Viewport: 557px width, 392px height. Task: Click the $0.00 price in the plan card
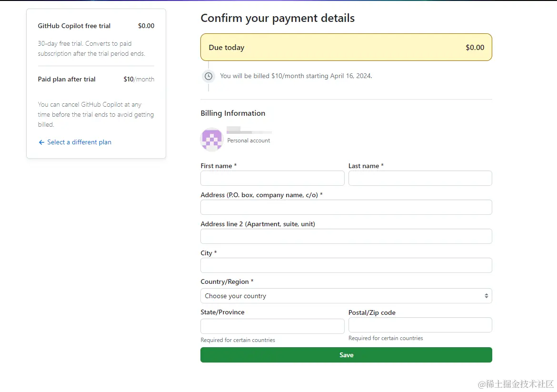[x=146, y=26]
